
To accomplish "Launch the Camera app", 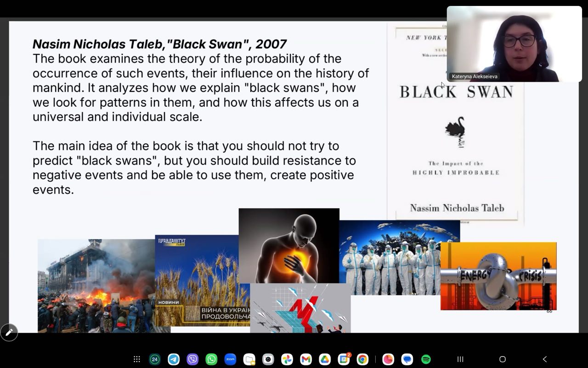I will click(268, 359).
